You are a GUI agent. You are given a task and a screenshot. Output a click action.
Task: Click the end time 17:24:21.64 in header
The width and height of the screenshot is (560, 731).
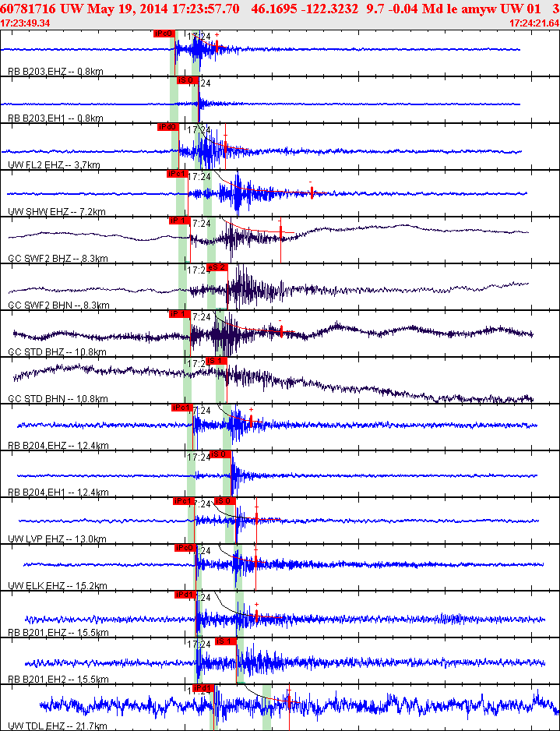[534, 23]
